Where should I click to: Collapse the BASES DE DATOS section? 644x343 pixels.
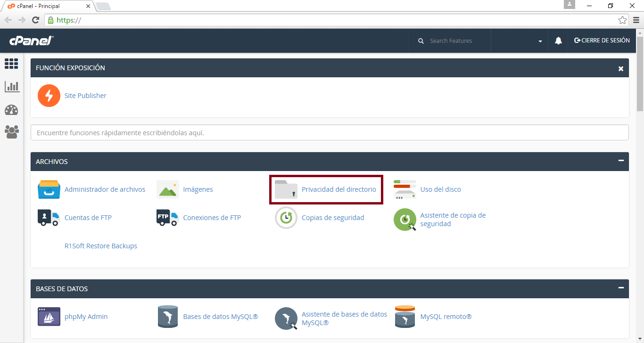(621, 288)
